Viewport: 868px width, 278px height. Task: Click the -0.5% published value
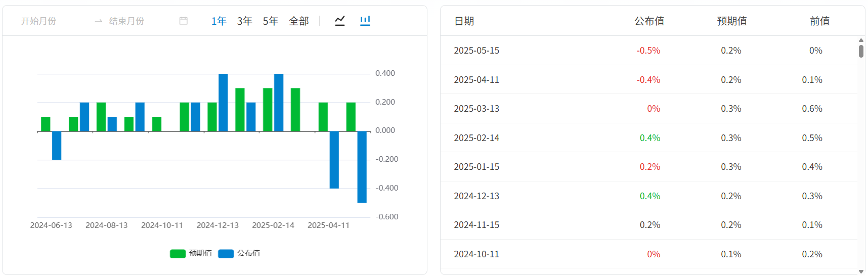click(648, 51)
